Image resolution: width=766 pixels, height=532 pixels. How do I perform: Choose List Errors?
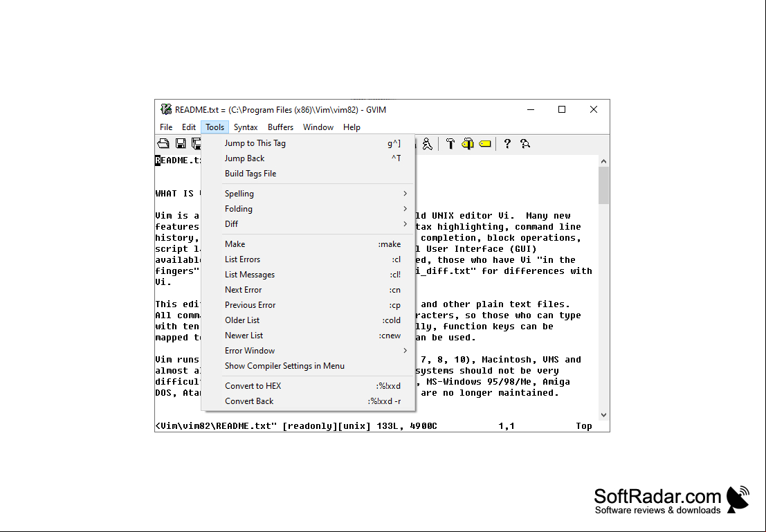pyautogui.click(x=308, y=259)
